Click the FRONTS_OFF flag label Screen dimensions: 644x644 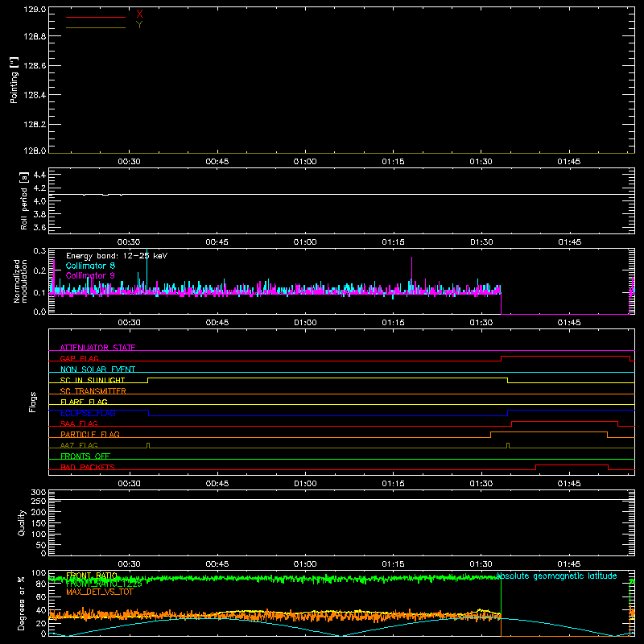[85, 456]
